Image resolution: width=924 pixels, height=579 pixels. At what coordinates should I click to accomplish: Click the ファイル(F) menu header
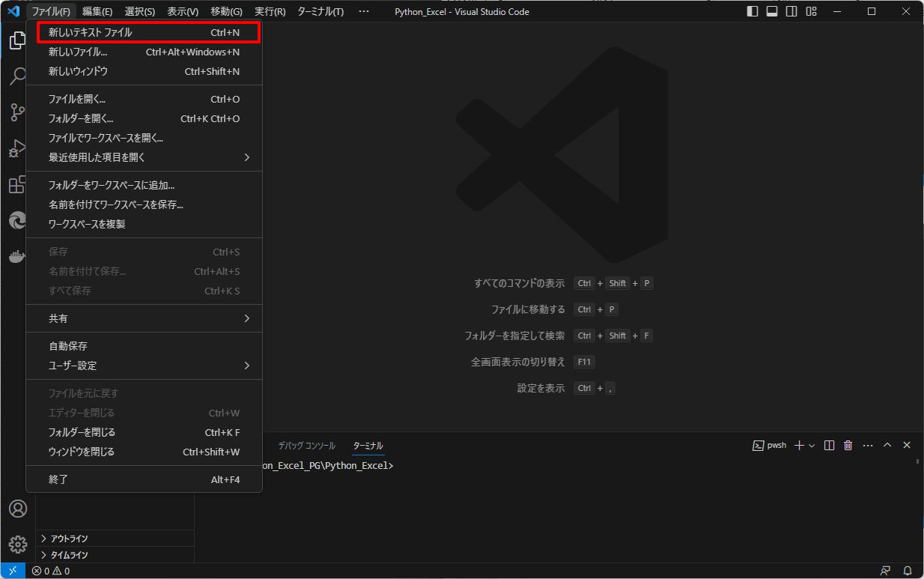(51, 11)
